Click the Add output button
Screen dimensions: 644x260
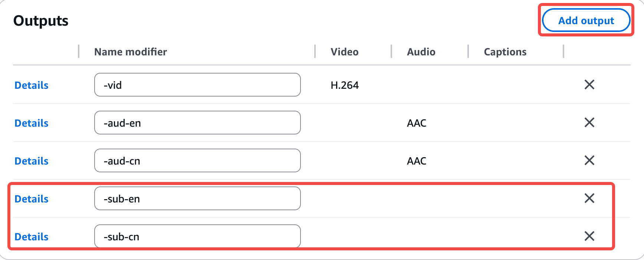click(586, 20)
